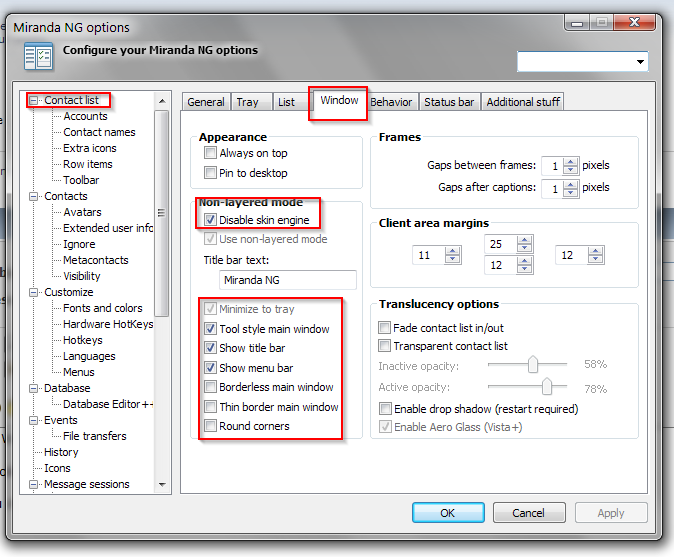The width and height of the screenshot is (674, 557).
Task: Select Languages tree item
Action: coord(89,356)
